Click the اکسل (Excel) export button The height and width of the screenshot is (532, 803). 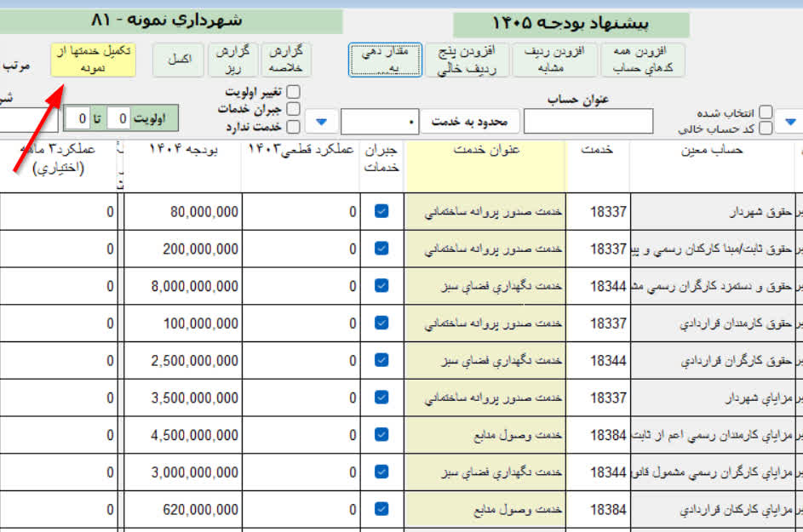tap(180, 60)
